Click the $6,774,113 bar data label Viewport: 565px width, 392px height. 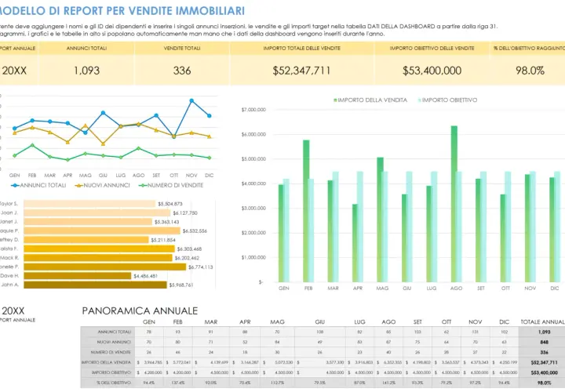tap(201, 267)
